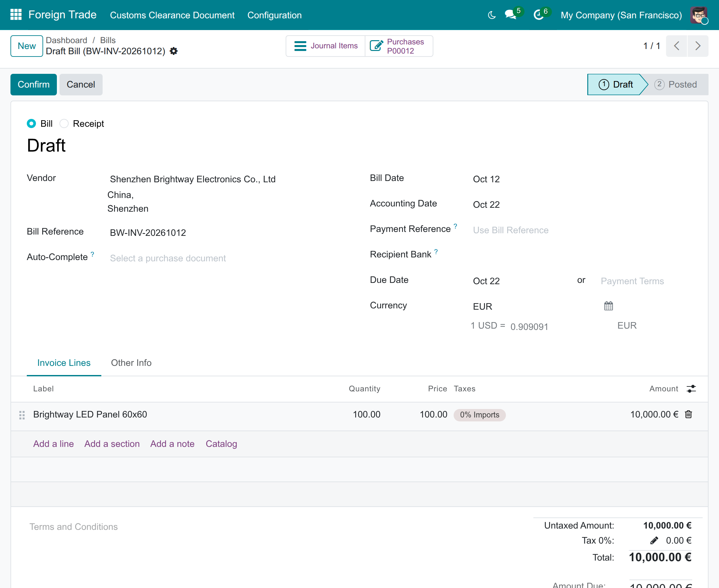719x588 pixels.
Task: Open Customs Clearance Document menu
Action: pyautogui.click(x=172, y=15)
